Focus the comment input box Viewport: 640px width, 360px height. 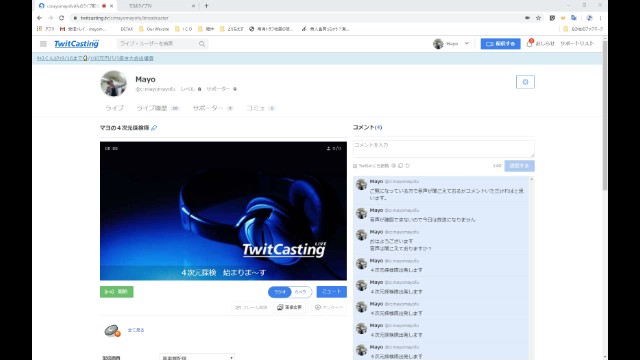[444, 149]
